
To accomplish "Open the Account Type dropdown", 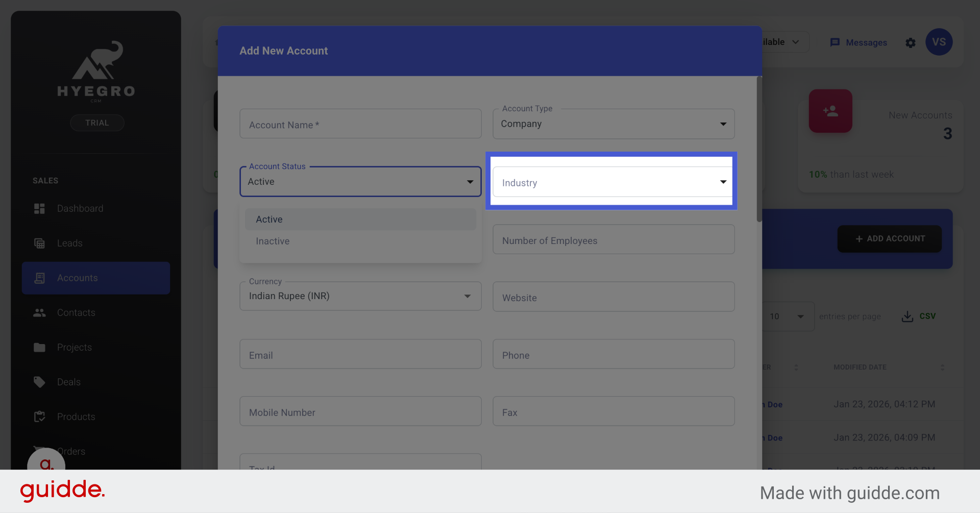I will (x=613, y=124).
